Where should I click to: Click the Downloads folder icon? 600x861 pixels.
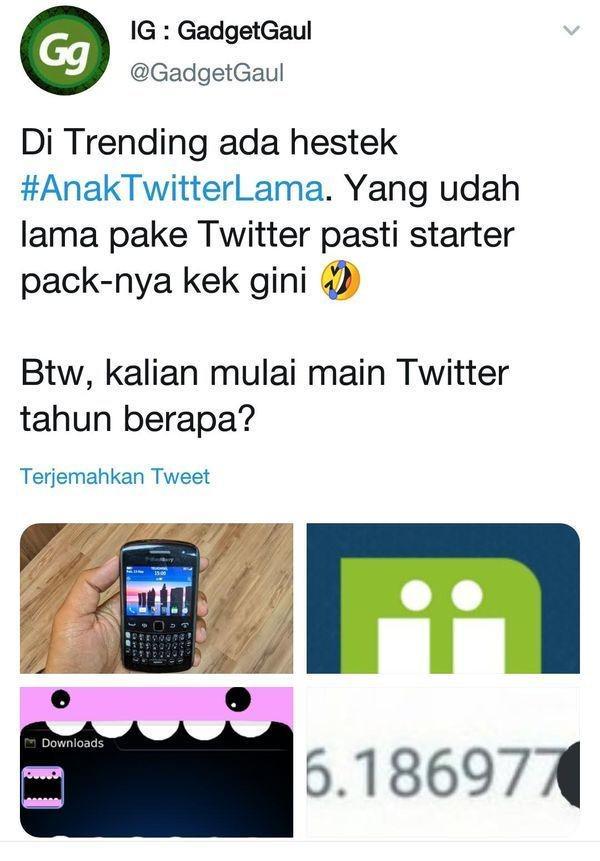30,743
